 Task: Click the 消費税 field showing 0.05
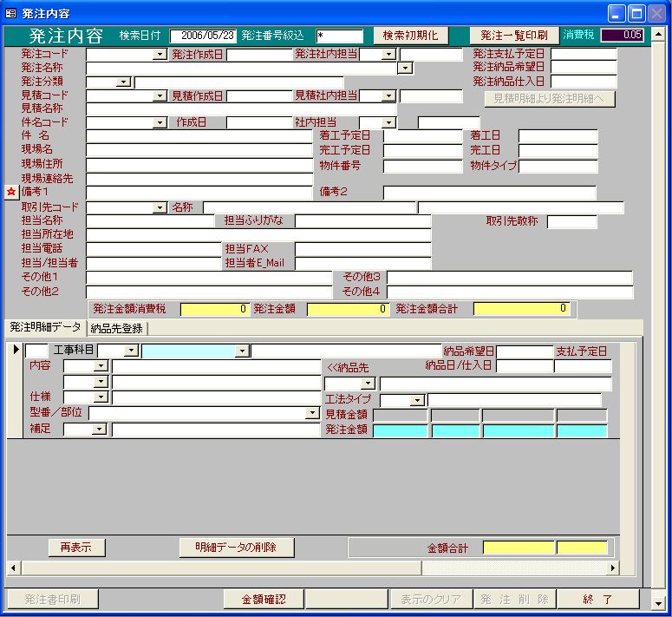[622, 36]
